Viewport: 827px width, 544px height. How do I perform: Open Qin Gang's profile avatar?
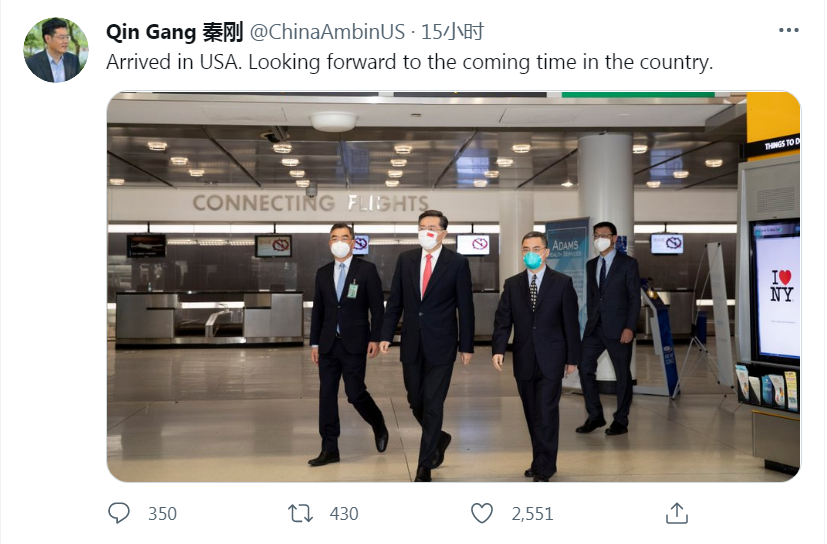pyautogui.click(x=56, y=50)
